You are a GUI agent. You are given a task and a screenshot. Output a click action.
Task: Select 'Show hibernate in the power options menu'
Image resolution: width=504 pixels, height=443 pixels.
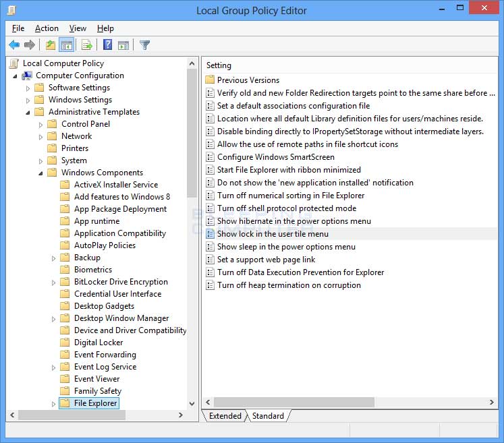[293, 220]
